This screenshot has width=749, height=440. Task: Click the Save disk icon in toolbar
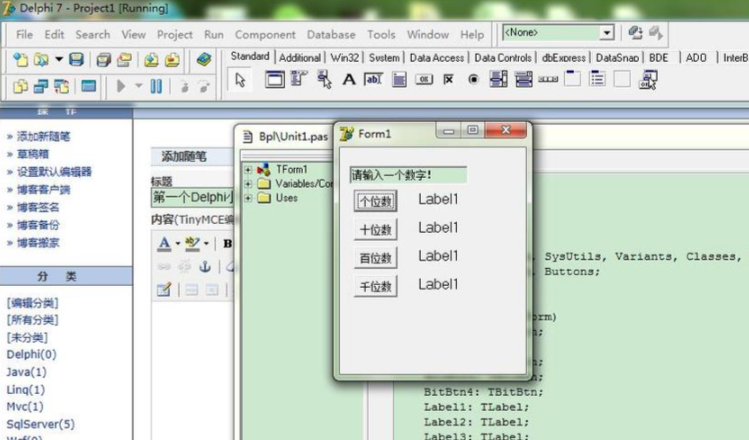(x=77, y=60)
